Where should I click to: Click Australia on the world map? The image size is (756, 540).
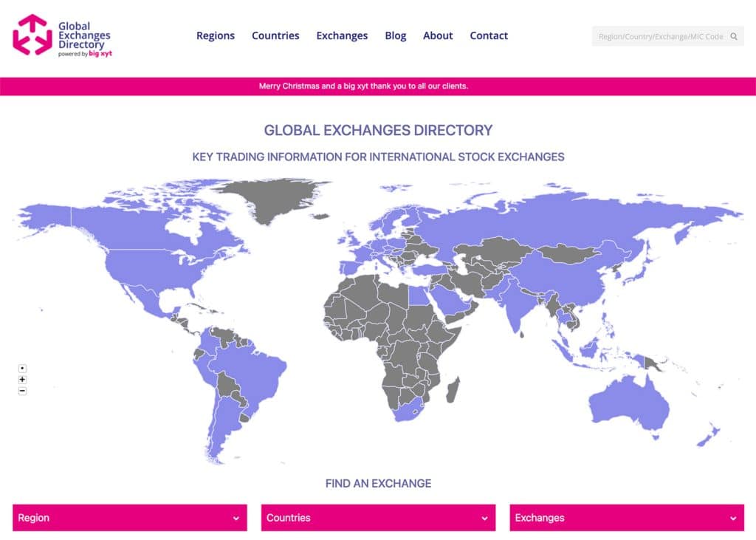click(628, 406)
